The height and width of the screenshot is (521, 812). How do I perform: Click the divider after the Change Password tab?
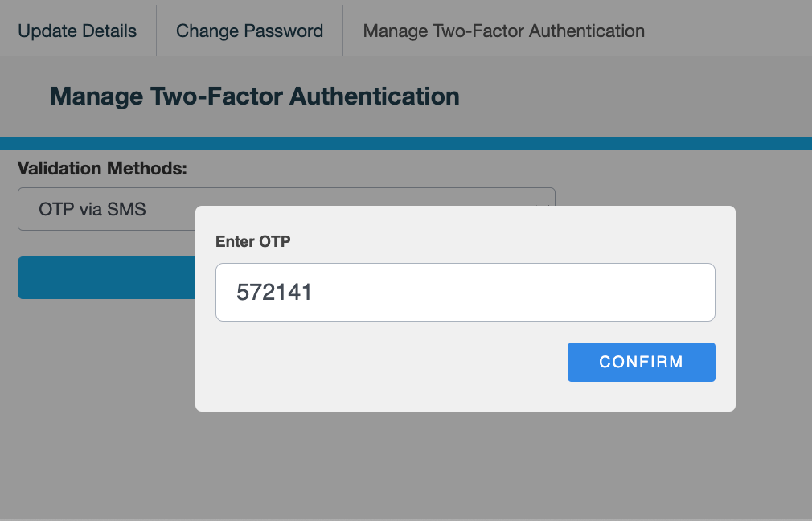[x=342, y=31]
